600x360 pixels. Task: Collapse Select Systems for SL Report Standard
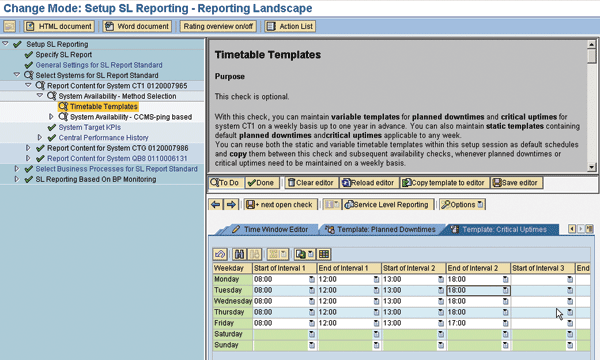(16, 75)
